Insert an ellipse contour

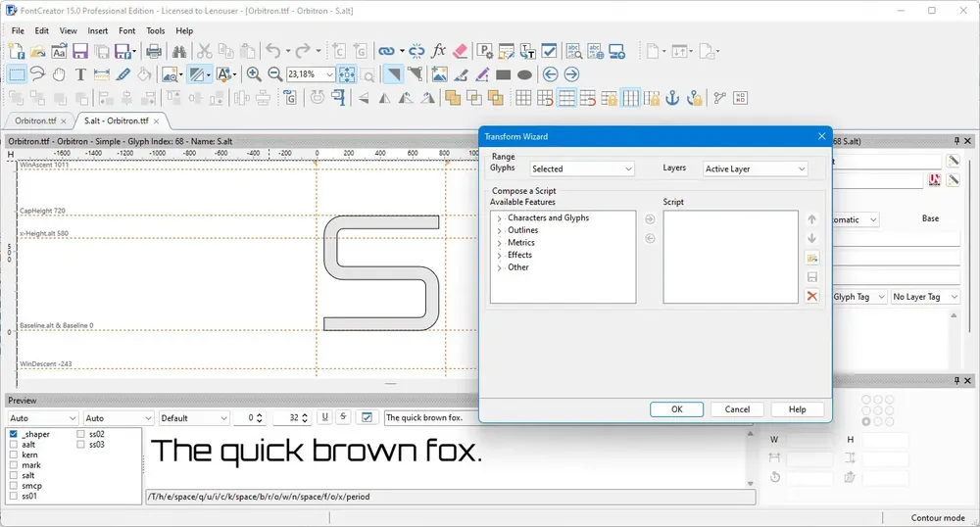coord(524,74)
